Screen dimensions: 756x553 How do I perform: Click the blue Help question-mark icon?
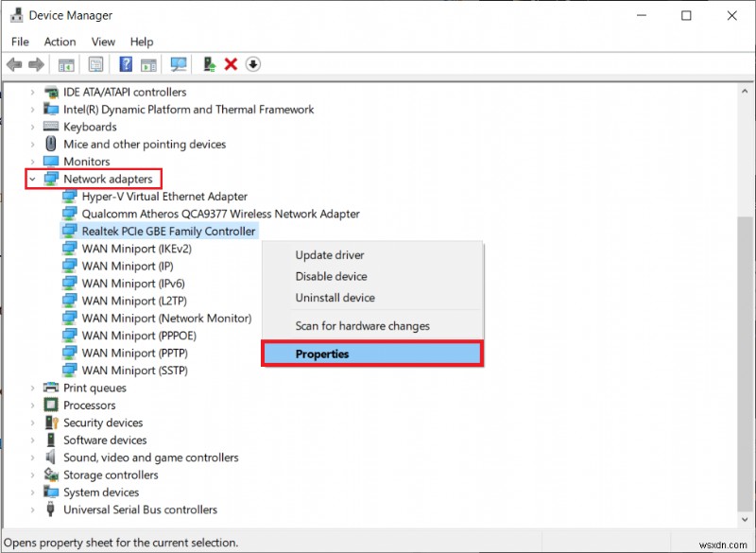(x=126, y=64)
